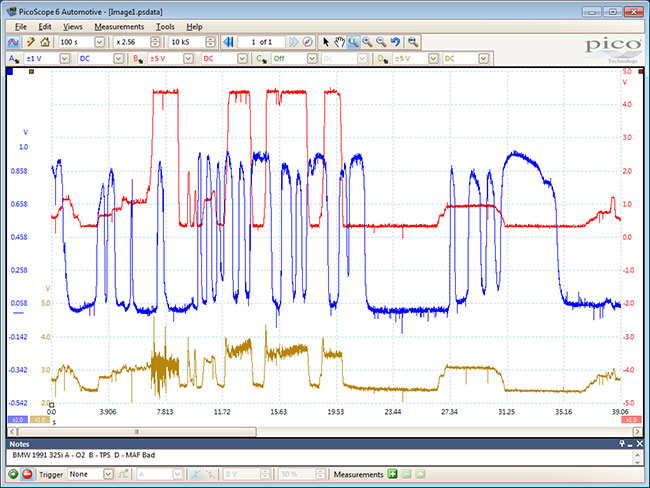The image size is (650, 488).
Task: Click the Add Measurement green plus icon
Action: [x=392, y=474]
